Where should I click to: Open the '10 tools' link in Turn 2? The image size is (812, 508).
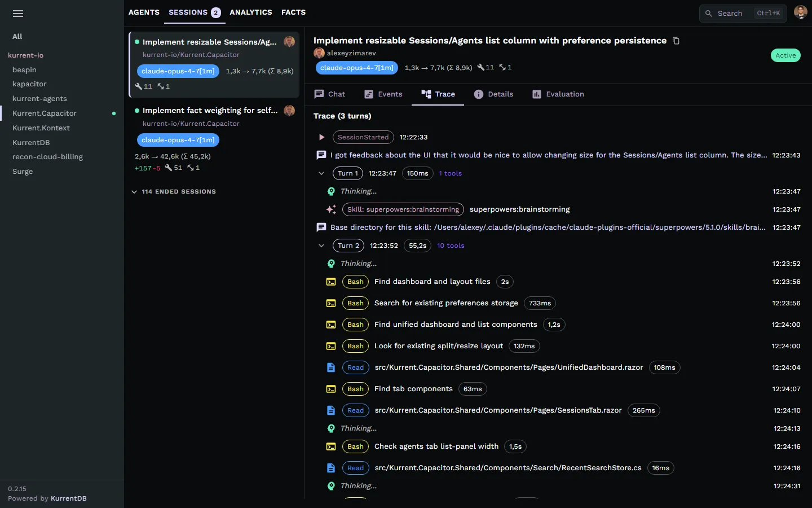click(x=451, y=246)
